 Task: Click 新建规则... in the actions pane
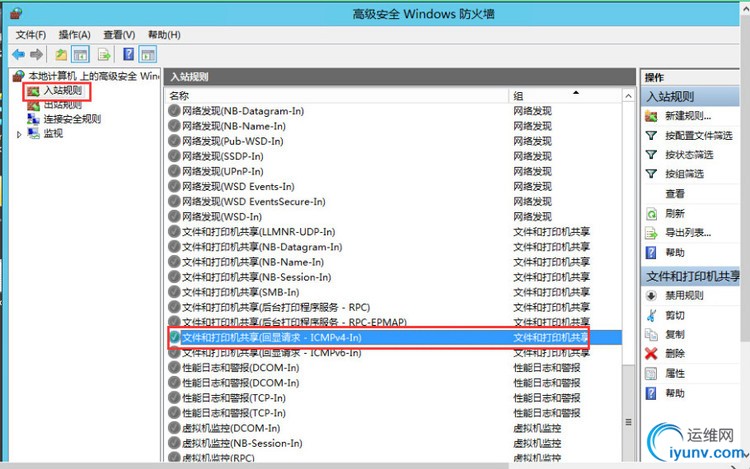(x=688, y=116)
